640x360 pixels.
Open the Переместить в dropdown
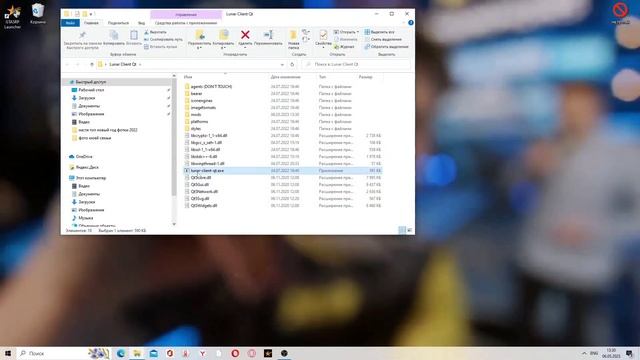tap(200, 48)
